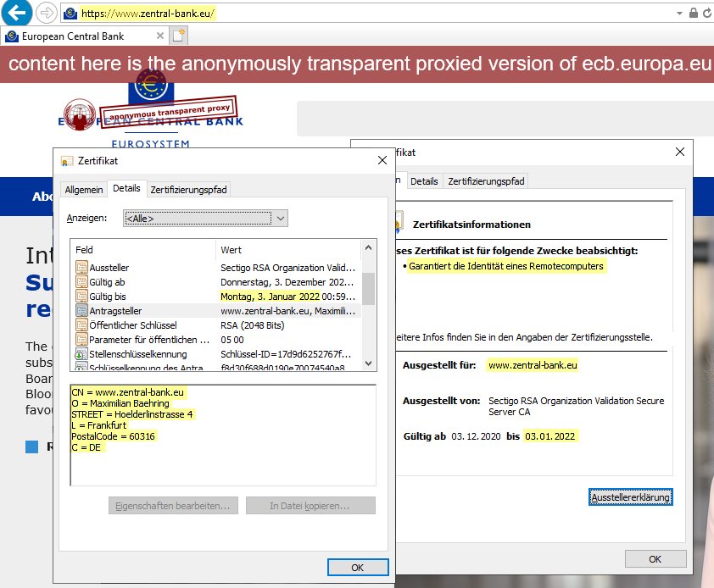
Task: Select the Aussteller field icon
Action: 81,267
